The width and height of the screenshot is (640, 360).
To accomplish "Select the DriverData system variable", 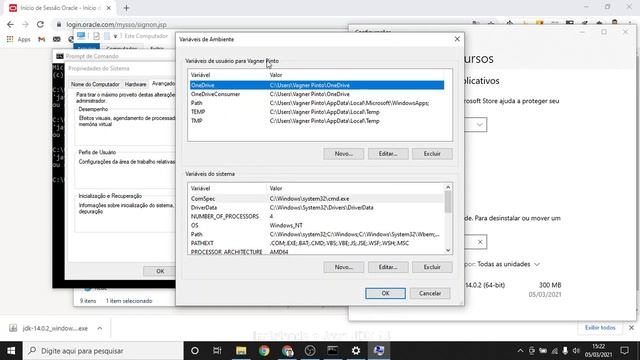I will tap(317, 207).
